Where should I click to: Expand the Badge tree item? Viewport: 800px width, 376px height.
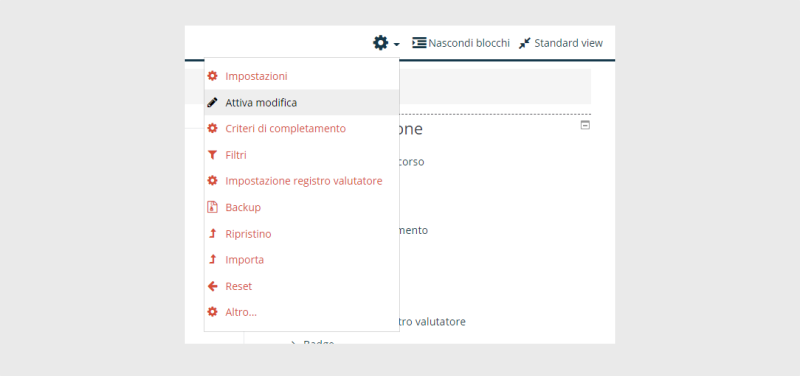[293, 343]
